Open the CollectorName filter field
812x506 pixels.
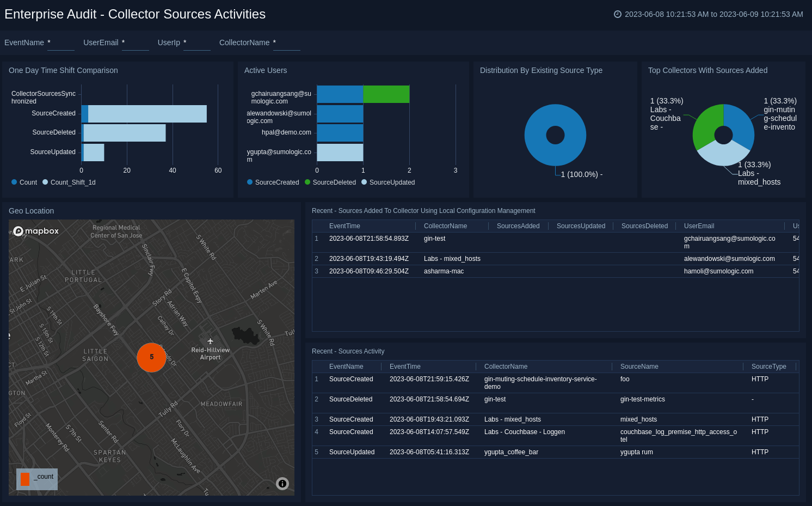[x=287, y=43]
